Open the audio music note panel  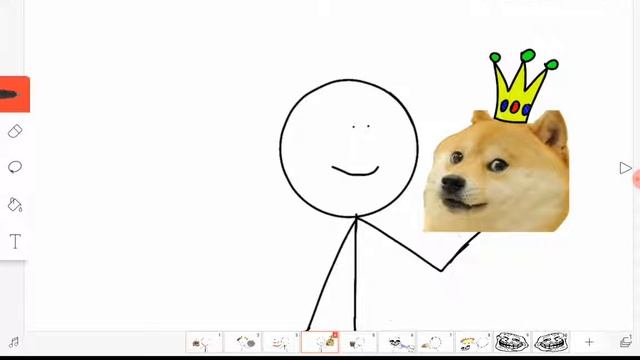tap(14, 342)
